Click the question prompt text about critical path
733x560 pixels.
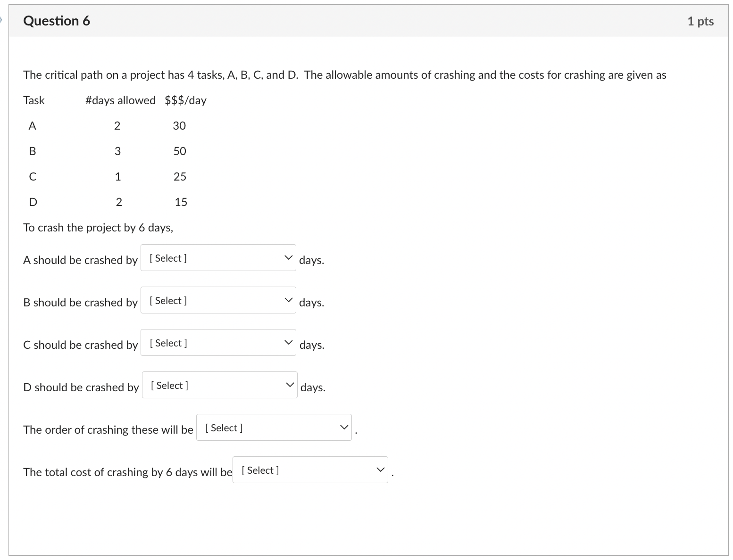click(x=344, y=74)
